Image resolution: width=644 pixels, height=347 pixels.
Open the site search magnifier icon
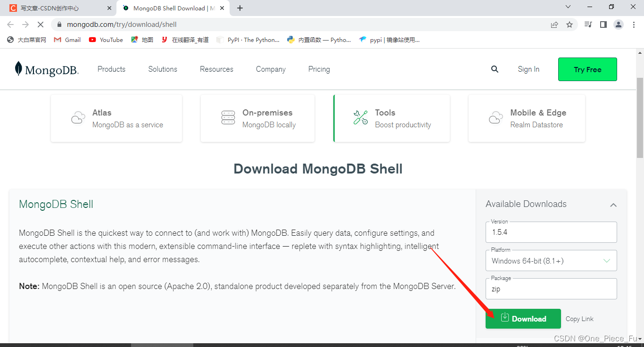point(495,69)
